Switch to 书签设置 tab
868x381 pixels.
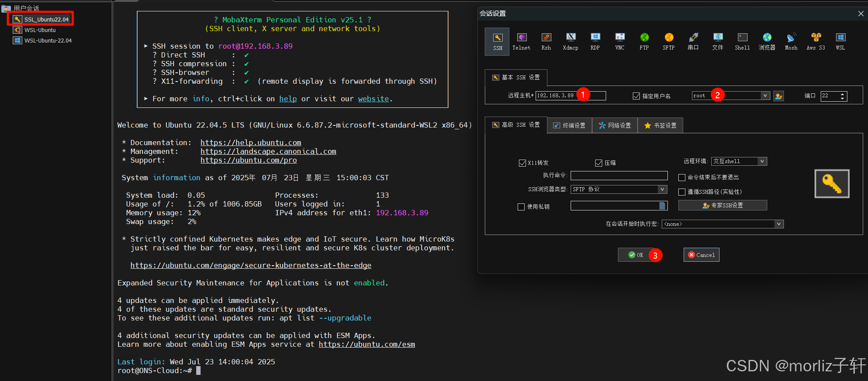pos(660,125)
